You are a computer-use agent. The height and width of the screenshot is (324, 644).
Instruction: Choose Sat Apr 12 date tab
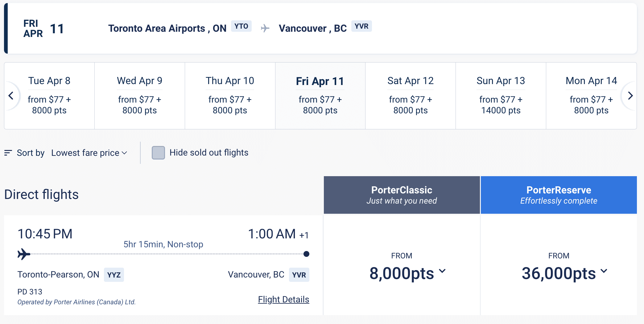[x=410, y=96]
